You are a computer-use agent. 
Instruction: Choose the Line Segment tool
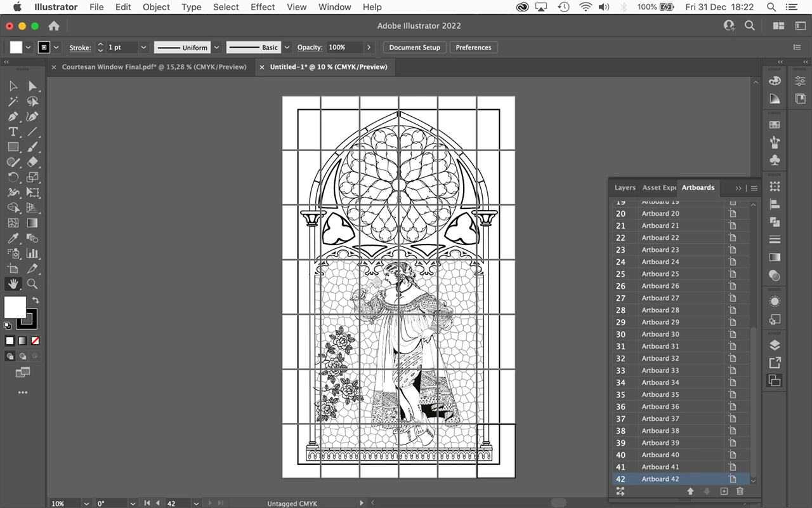coord(32,132)
